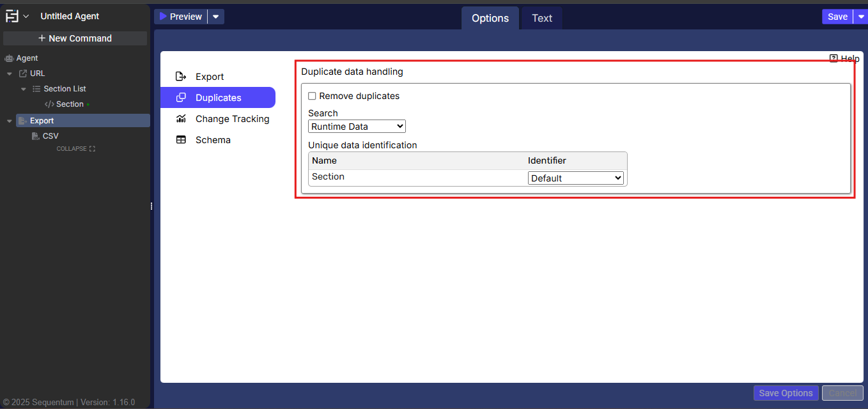Click the CSV file icon

point(36,136)
